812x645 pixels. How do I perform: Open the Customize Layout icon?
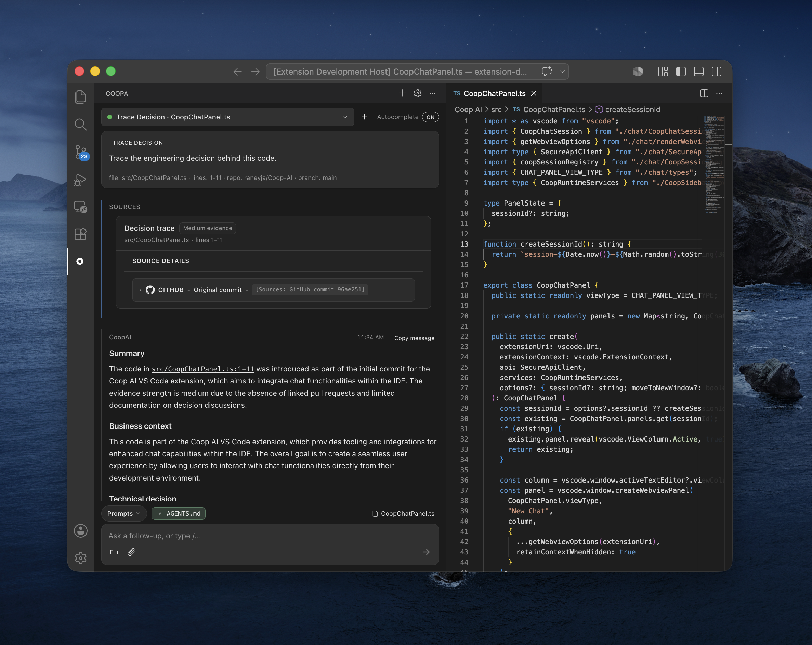point(663,71)
